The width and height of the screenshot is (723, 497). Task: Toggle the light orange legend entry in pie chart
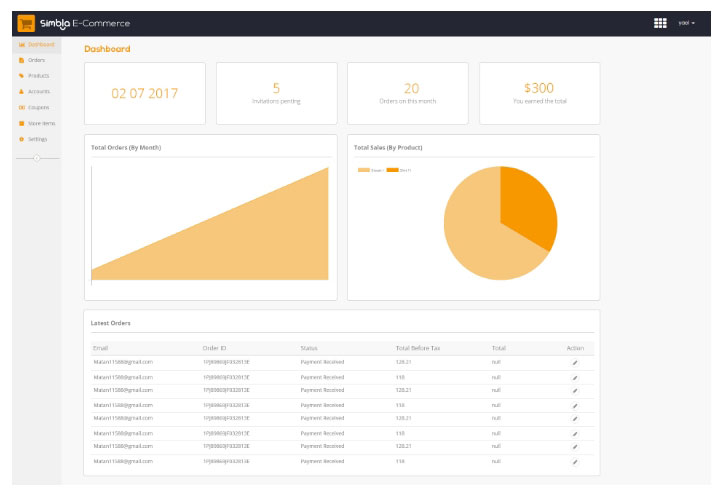(x=371, y=170)
